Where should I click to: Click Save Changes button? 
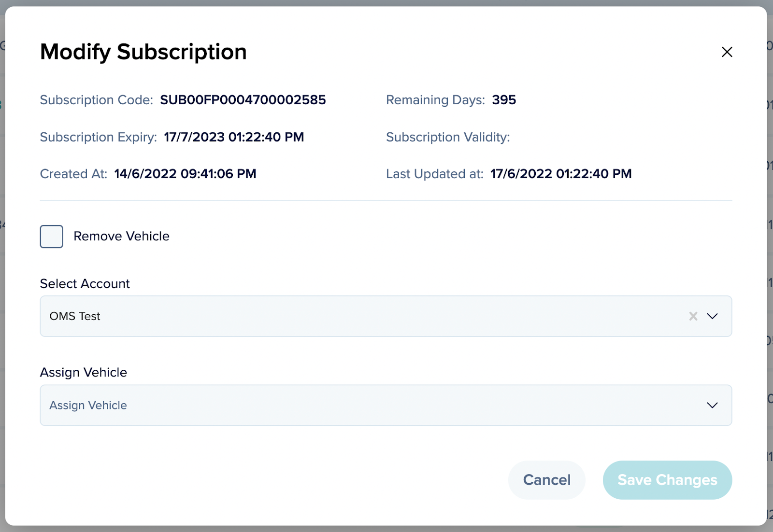coord(667,480)
